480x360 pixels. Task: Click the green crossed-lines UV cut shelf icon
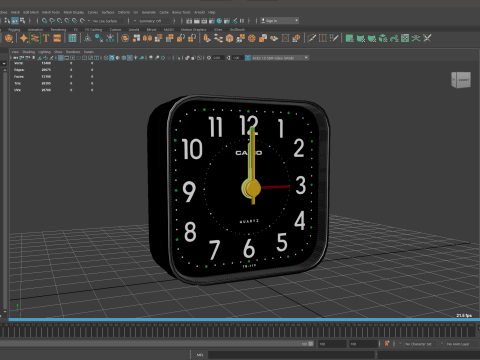pyautogui.click(x=416, y=38)
